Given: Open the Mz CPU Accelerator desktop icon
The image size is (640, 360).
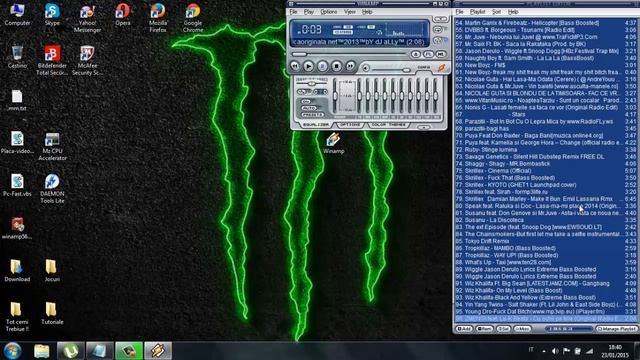Looking at the screenshot, I should (52, 146).
